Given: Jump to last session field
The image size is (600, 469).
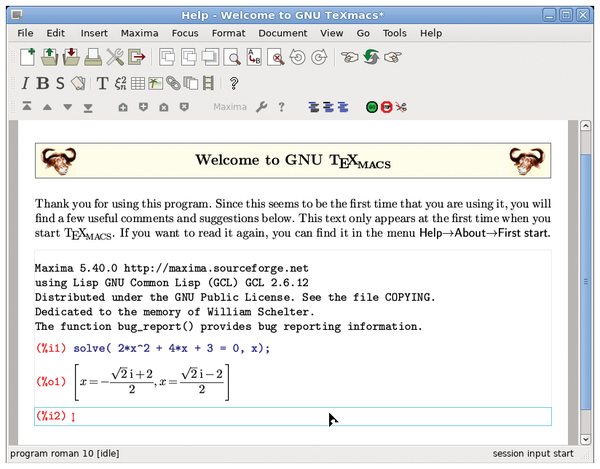Looking at the screenshot, I should [88, 108].
